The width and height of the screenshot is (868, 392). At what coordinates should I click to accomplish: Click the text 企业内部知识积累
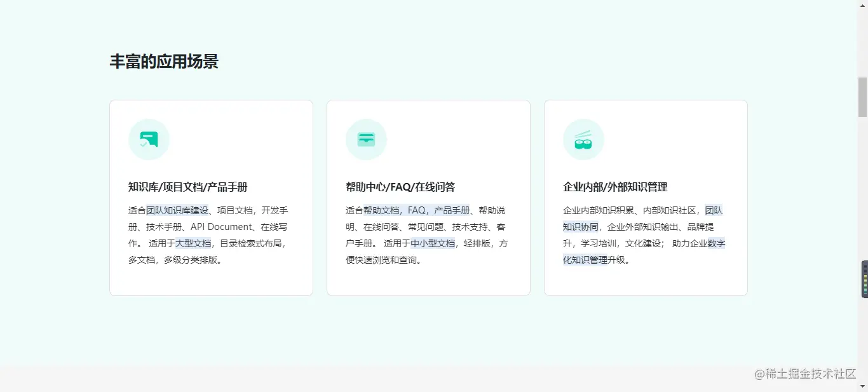pos(598,210)
